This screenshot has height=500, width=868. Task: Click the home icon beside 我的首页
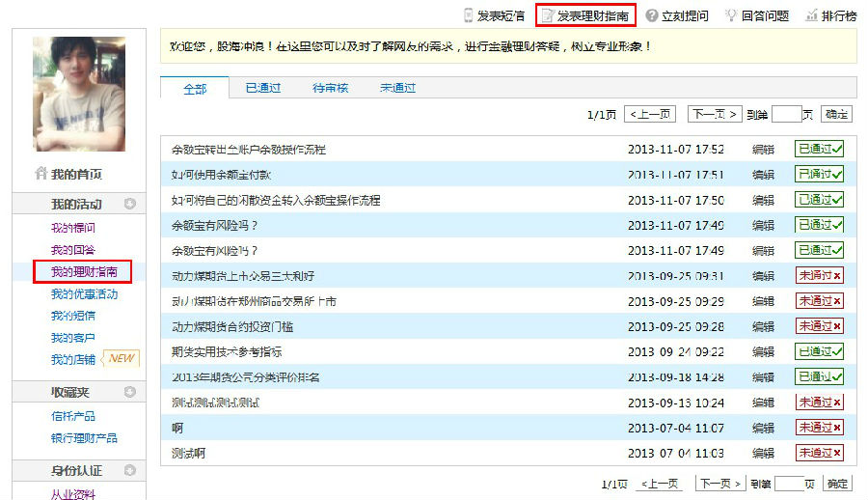pyautogui.click(x=41, y=175)
